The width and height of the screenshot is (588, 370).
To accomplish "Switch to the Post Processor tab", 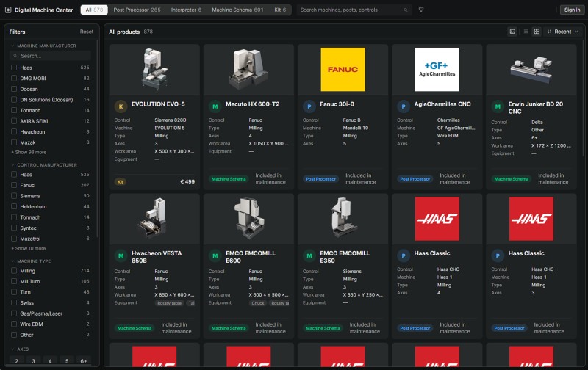I will coord(137,10).
